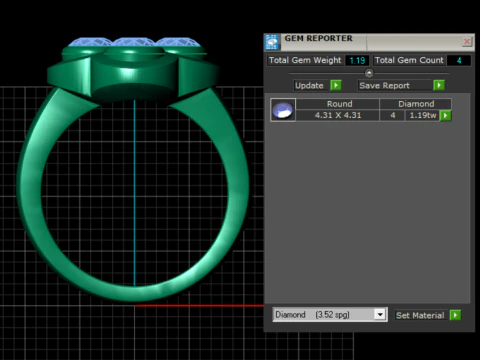Click the Total Gem Count value 4

pos(459,61)
